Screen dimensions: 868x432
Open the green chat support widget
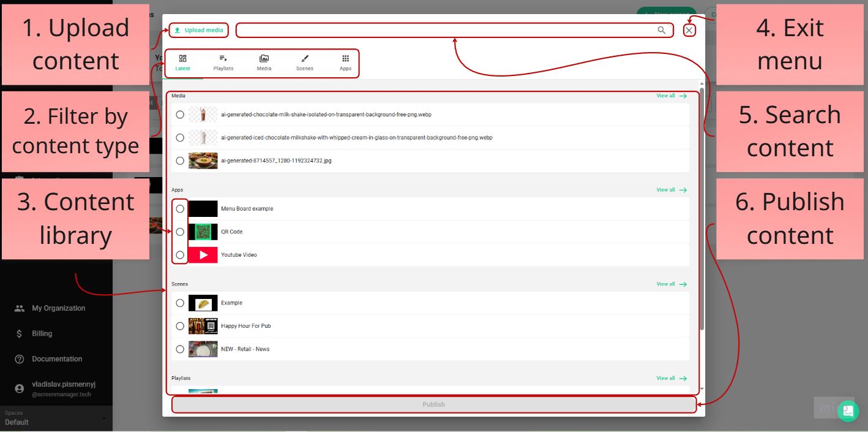(848, 411)
